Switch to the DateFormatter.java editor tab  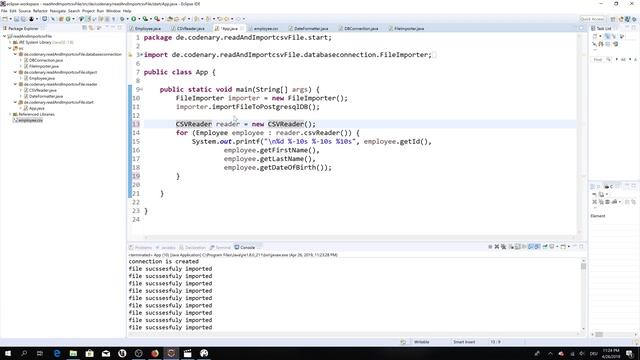click(x=311, y=29)
